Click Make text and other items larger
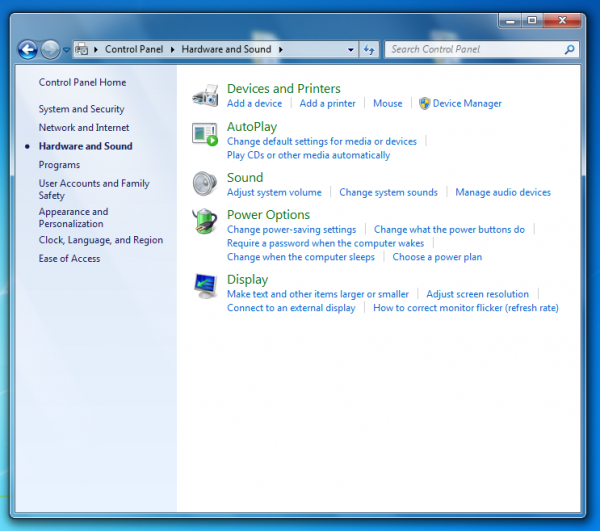 (x=318, y=294)
